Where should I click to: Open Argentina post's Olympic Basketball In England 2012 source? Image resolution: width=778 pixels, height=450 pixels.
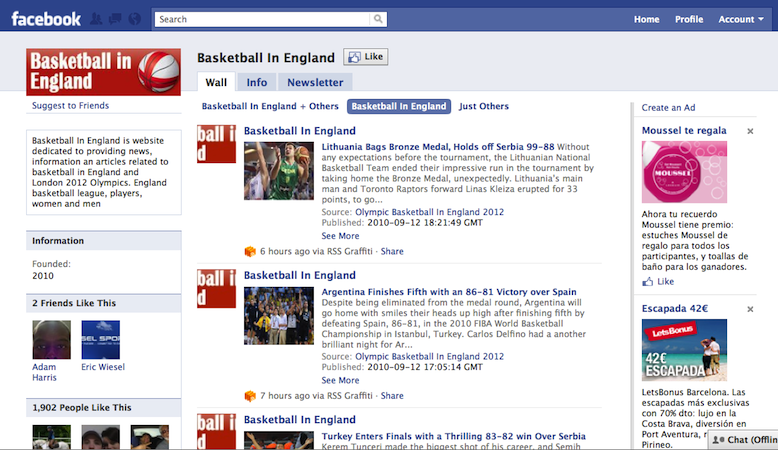coord(429,356)
